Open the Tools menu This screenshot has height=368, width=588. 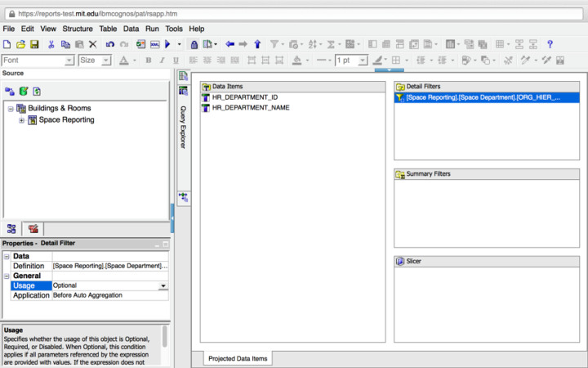(x=173, y=29)
